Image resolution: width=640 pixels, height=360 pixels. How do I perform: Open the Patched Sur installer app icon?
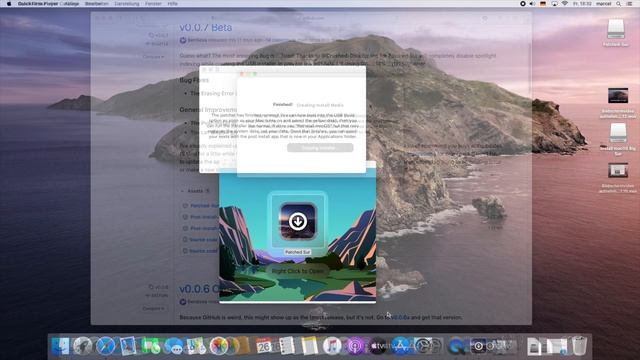pyautogui.click(x=298, y=222)
